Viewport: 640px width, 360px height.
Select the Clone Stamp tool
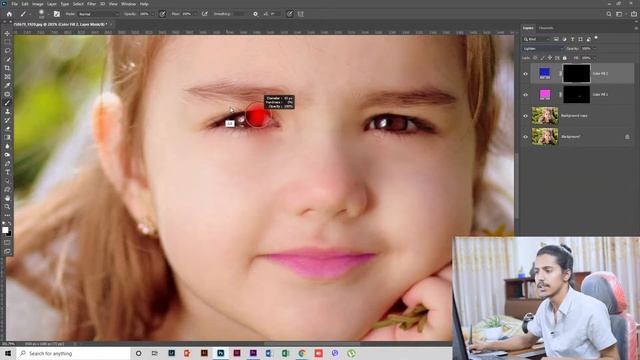(x=7, y=111)
